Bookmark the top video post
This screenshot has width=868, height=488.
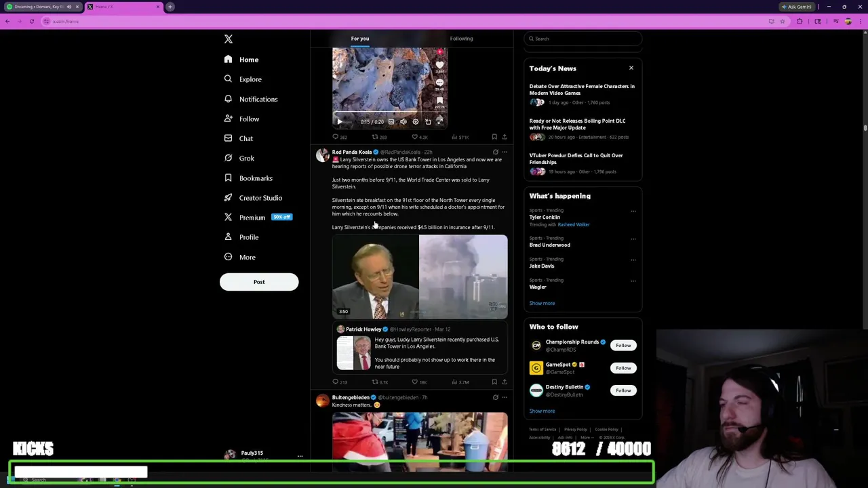tap(494, 137)
